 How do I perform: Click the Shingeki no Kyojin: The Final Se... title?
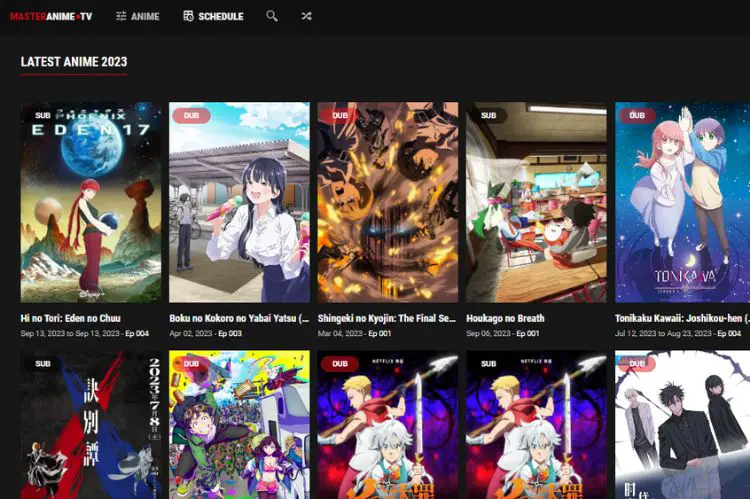[386, 318]
